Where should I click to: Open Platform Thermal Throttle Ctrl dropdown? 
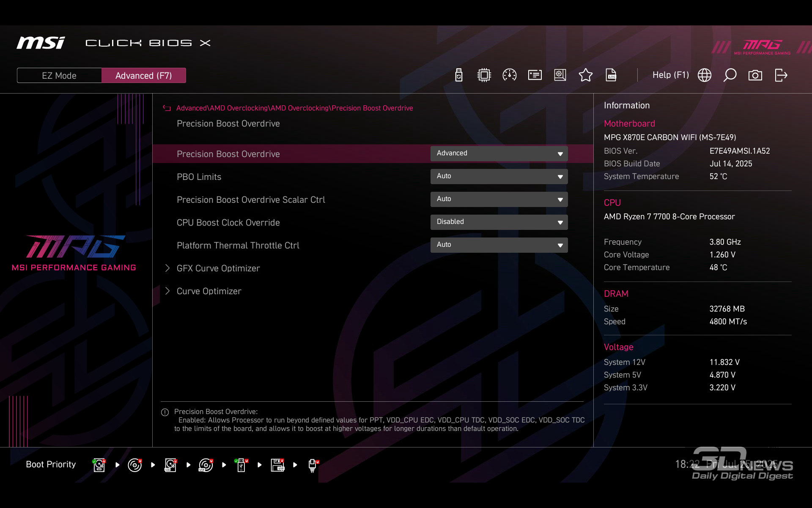tap(499, 245)
